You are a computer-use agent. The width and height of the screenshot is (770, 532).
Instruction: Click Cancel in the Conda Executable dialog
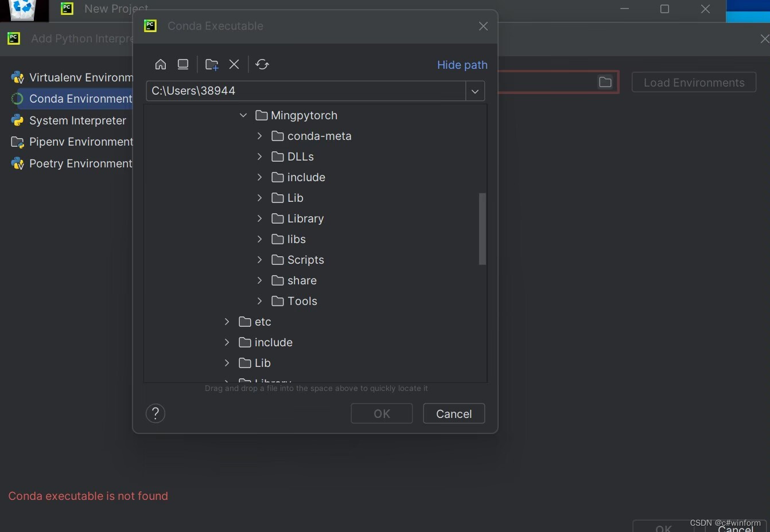pyautogui.click(x=454, y=413)
